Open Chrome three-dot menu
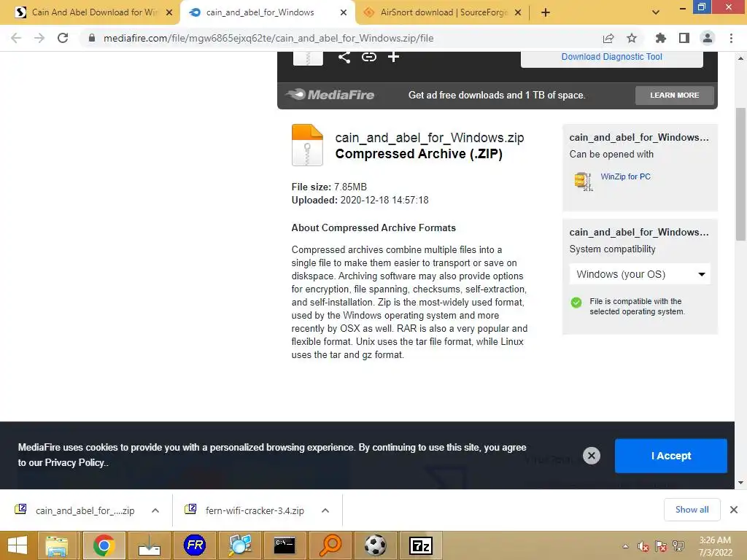The height and width of the screenshot is (560, 747). click(731, 38)
